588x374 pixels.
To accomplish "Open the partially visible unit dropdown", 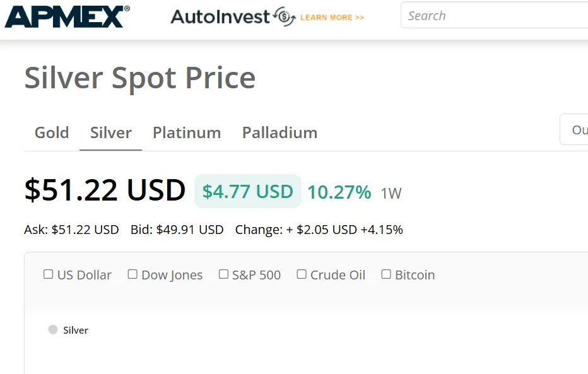I will pos(575,130).
